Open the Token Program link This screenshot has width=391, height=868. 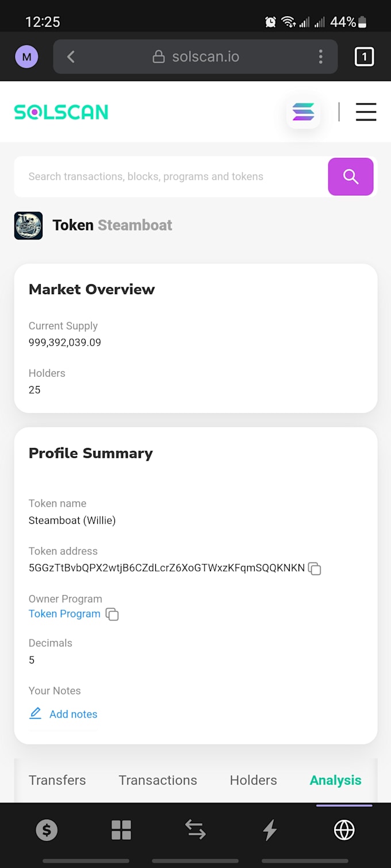(64, 614)
